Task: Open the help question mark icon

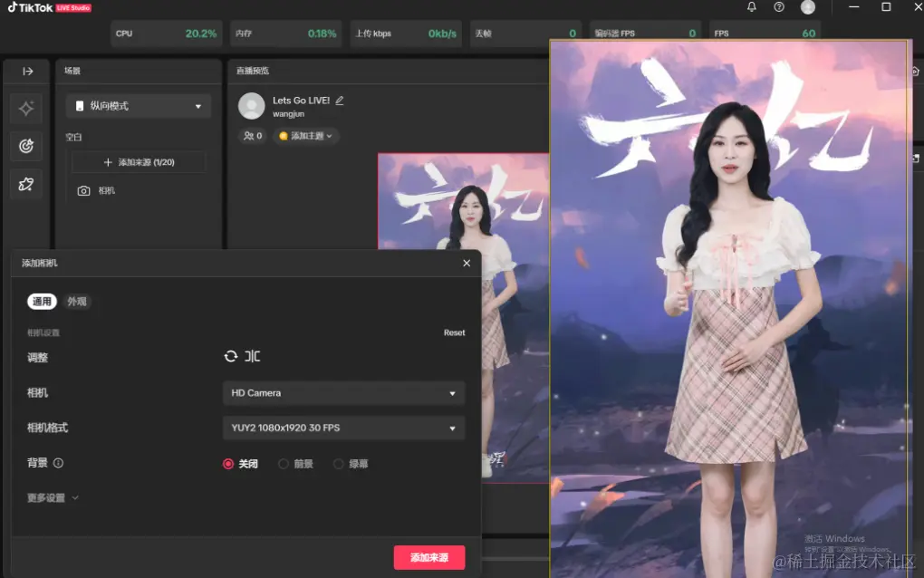Action: point(779,7)
